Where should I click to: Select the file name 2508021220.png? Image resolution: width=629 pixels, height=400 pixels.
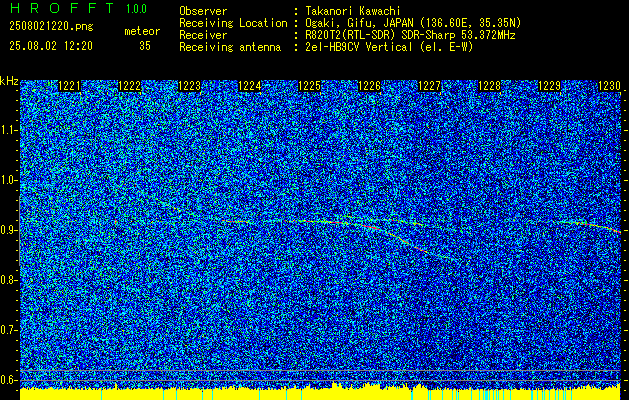click(51, 26)
